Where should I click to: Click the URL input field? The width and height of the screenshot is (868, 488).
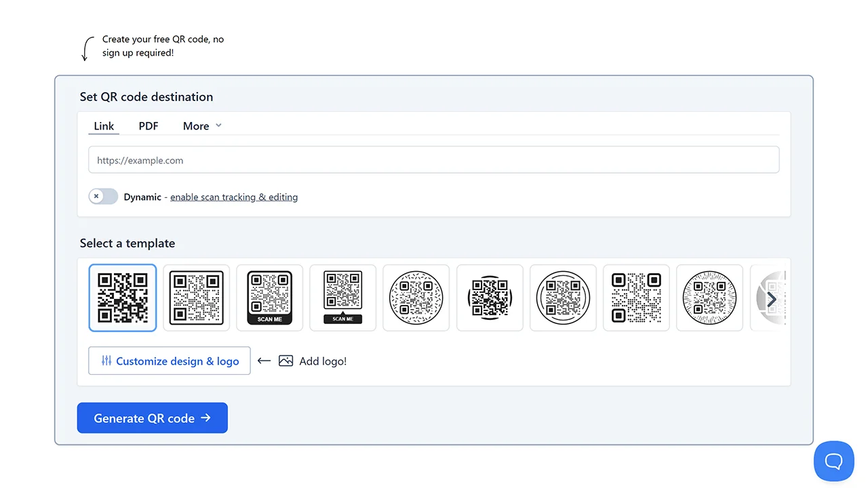pos(433,161)
